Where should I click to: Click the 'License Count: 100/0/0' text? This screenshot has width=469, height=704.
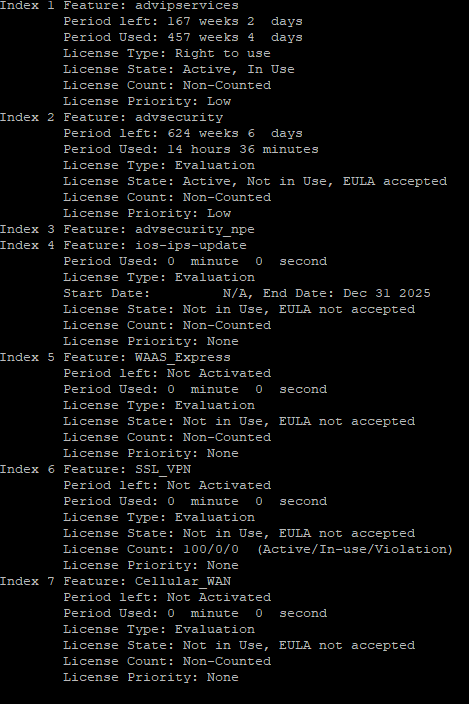click(x=151, y=550)
